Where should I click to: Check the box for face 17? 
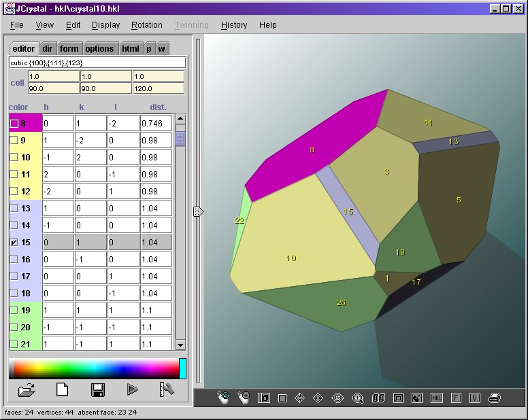click(x=14, y=277)
